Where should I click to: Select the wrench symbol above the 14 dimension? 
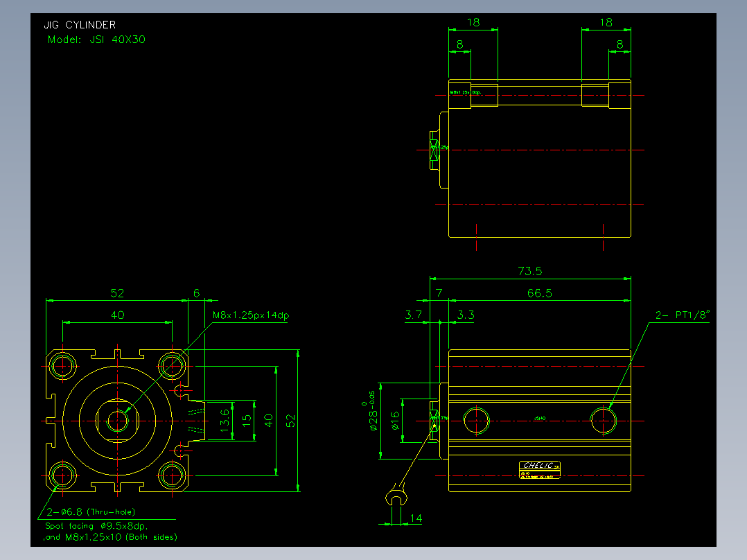396,496
